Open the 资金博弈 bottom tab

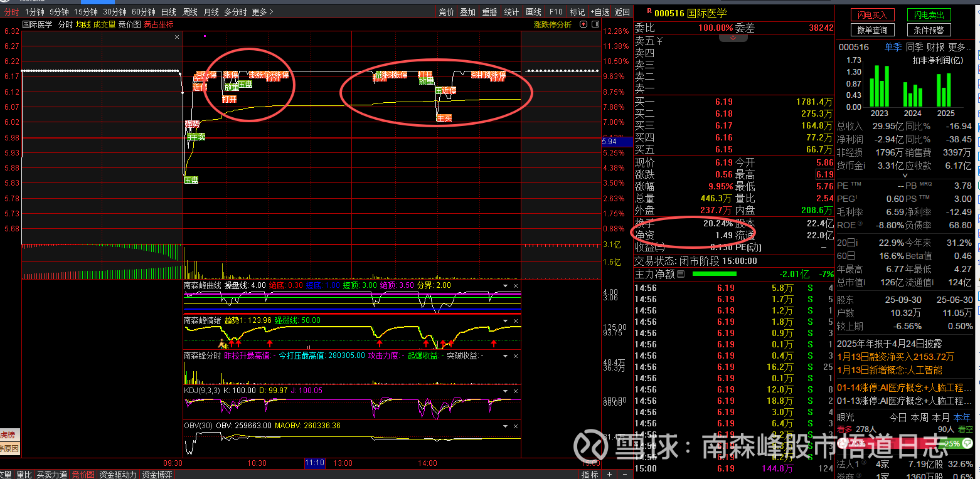click(x=156, y=475)
